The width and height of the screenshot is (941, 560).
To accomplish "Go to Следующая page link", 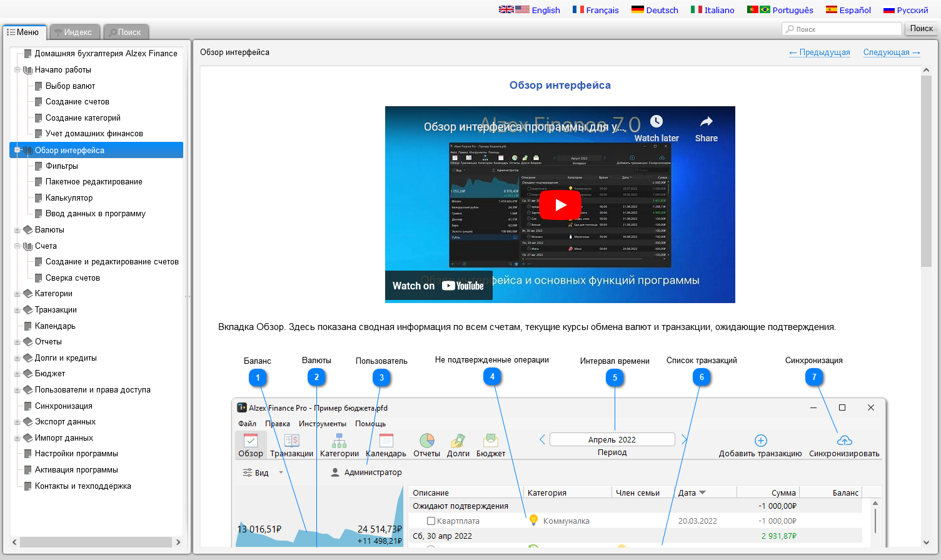I will click(x=892, y=52).
